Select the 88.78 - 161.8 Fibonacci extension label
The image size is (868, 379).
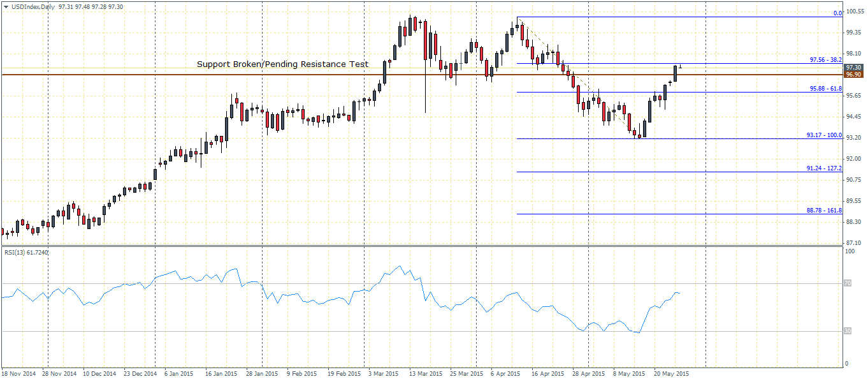(823, 210)
